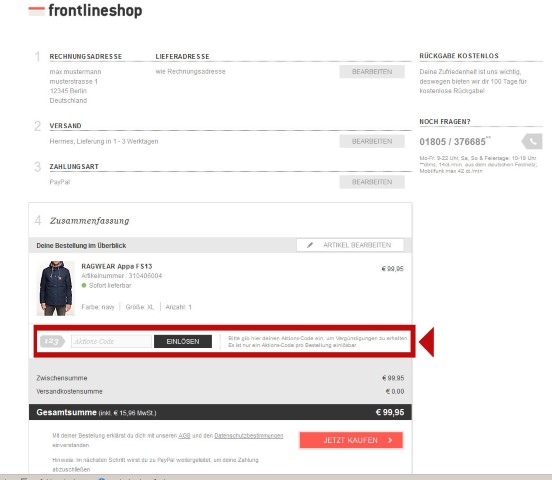Click the arrow chevron on Jetzt Kaufen
The width and height of the screenshot is (552, 480).
pyautogui.click(x=390, y=440)
